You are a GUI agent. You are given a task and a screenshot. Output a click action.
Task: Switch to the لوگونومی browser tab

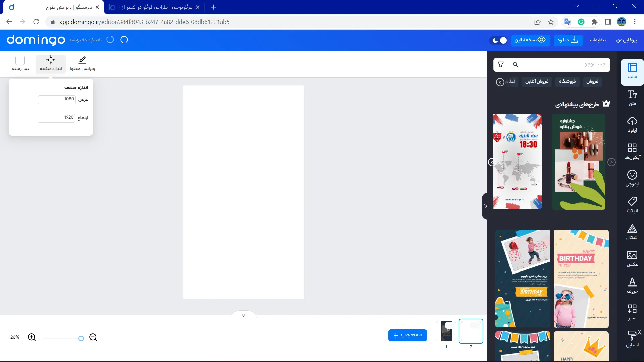point(154,7)
